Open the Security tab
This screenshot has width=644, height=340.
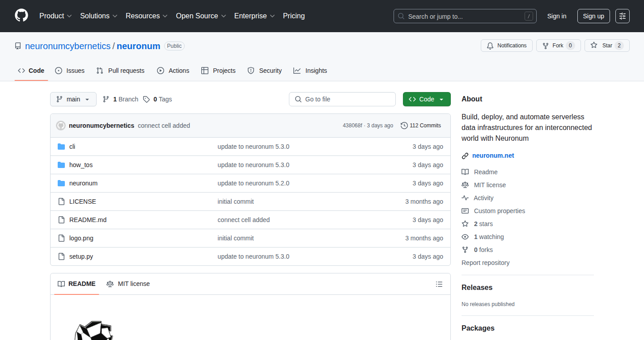265,71
